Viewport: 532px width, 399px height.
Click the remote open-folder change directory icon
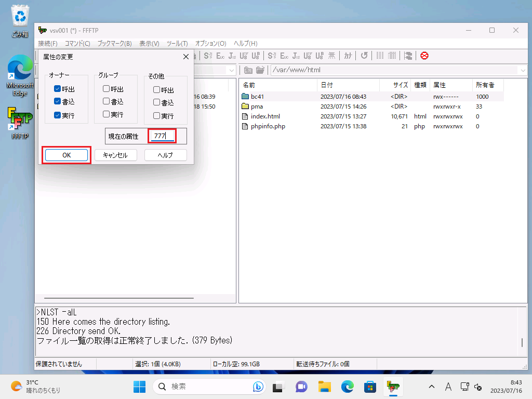pos(260,70)
